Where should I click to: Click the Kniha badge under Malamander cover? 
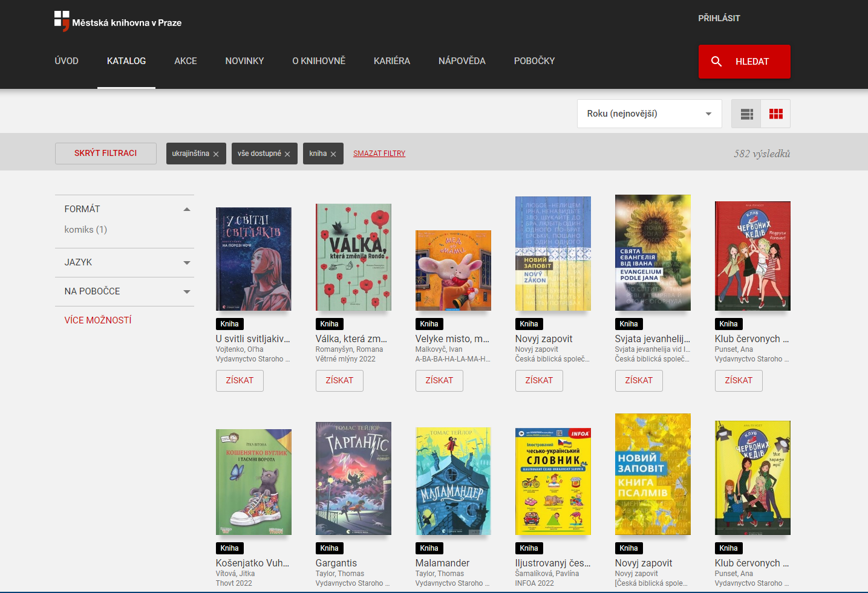[429, 548]
